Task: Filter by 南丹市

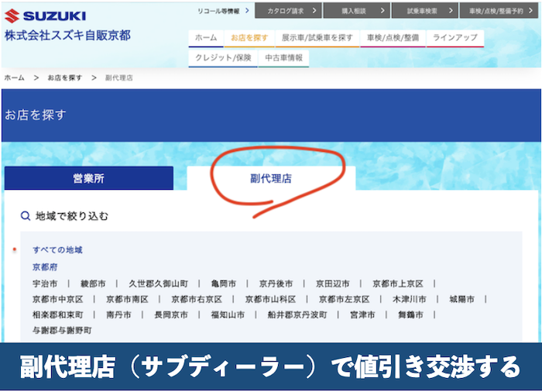Action: point(118,315)
